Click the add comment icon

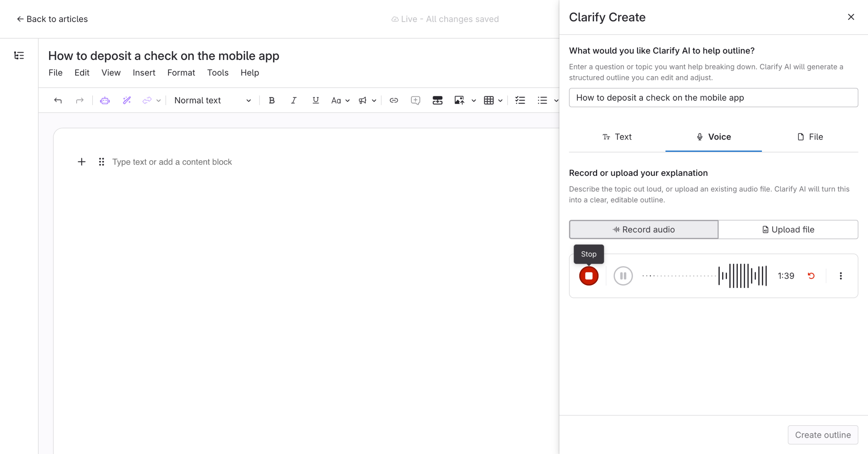tap(415, 100)
